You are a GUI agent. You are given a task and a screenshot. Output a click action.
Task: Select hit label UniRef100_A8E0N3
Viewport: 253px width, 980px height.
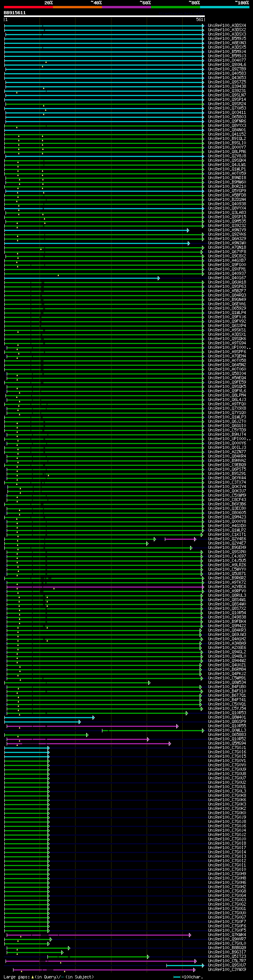227,43
